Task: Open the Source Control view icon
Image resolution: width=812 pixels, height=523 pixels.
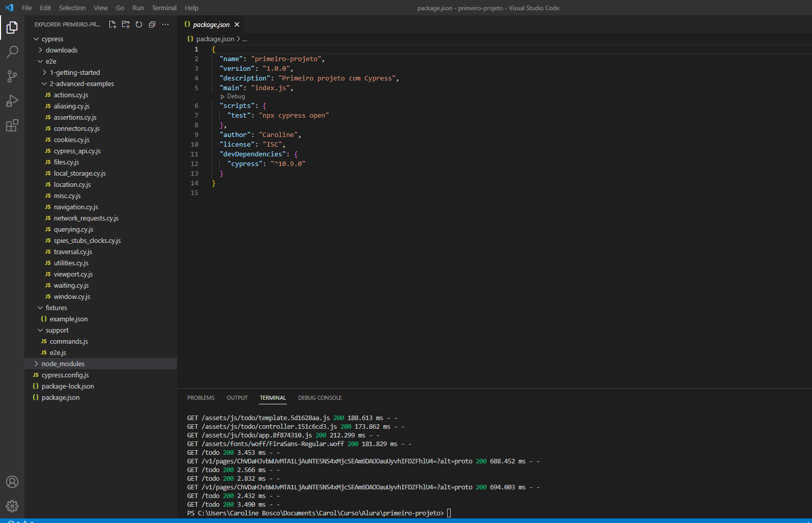Action: coord(12,76)
